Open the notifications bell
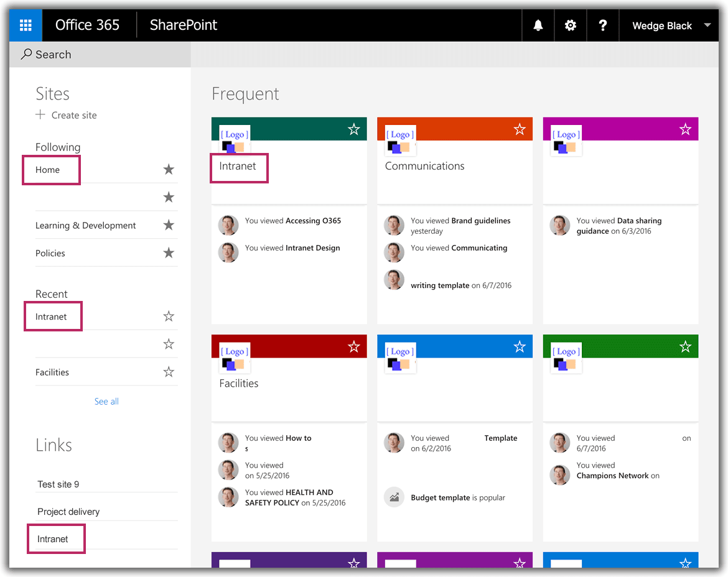Image resolution: width=728 pixels, height=577 pixels. [x=538, y=25]
